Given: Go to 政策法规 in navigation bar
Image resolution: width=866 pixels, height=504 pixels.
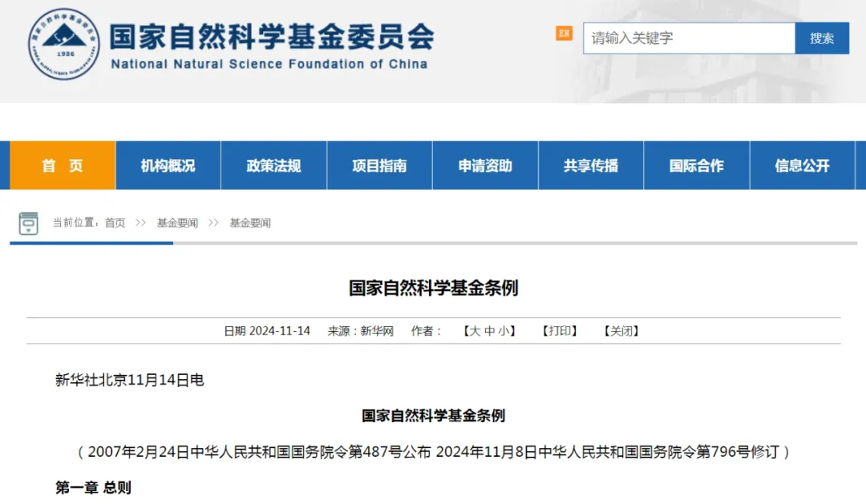Looking at the screenshot, I should [273, 166].
